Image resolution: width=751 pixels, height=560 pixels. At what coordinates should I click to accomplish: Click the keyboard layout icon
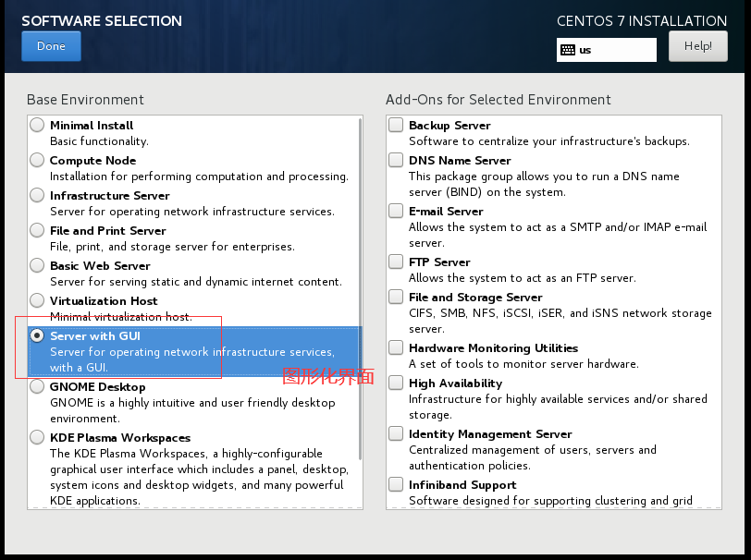pyautogui.click(x=568, y=50)
